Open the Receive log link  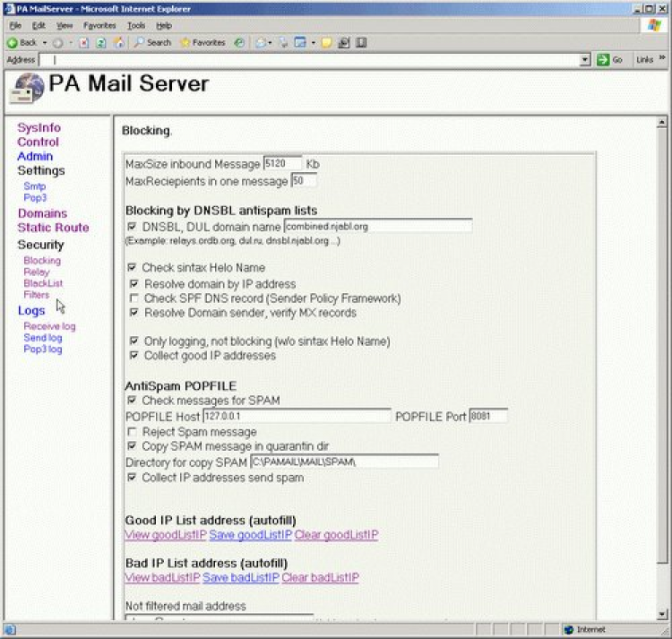[x=49, y=326]
